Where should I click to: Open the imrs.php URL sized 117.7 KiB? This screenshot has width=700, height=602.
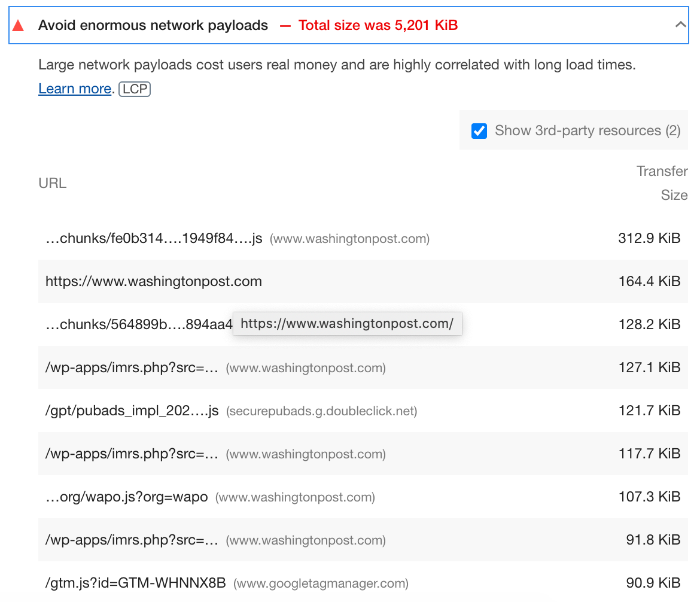[x=132, y=454]
